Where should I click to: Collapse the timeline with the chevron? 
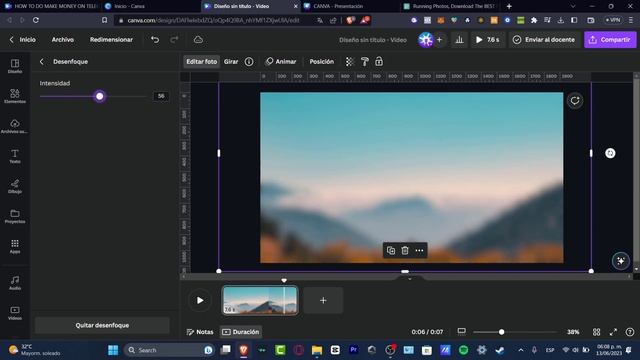point(410,279)
